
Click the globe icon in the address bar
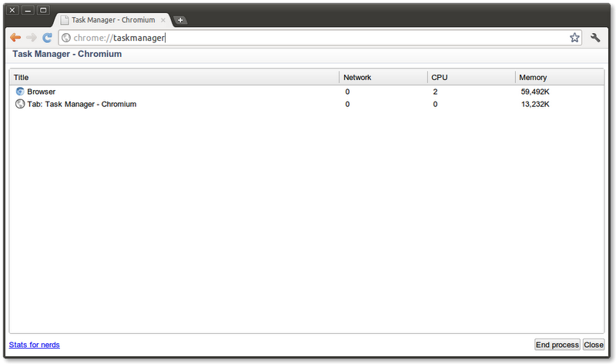point(66,38)
